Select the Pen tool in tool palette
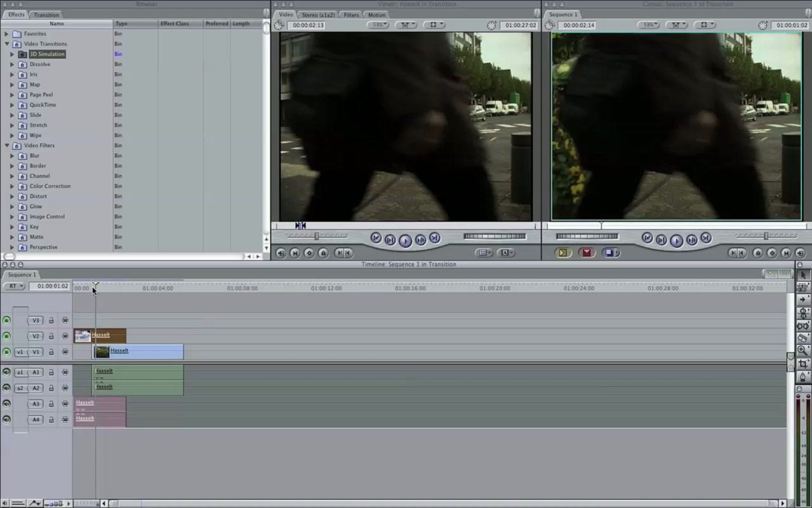This screenshot has width=812, height=508. [x=803, y=376]
